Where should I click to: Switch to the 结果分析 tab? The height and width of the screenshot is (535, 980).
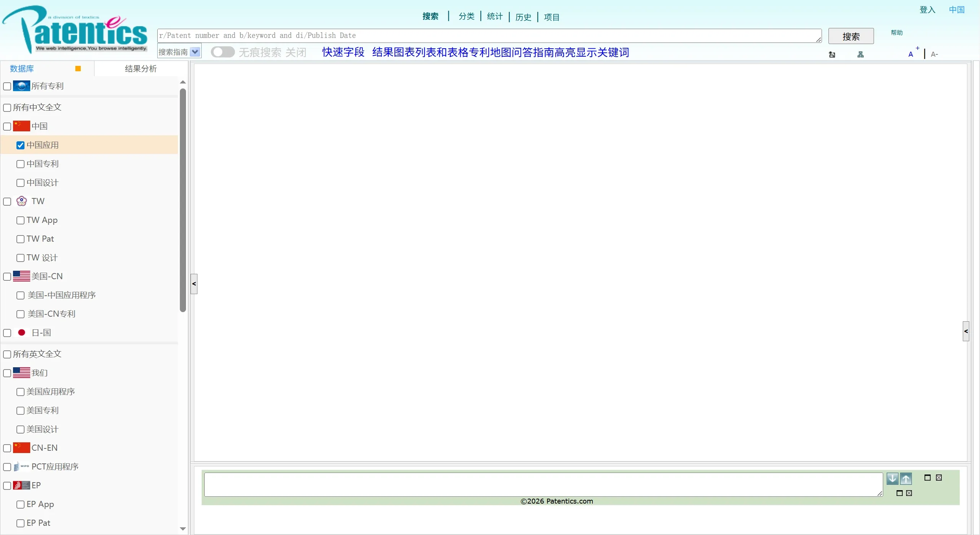pyautogui.click(x=141, y=69)
